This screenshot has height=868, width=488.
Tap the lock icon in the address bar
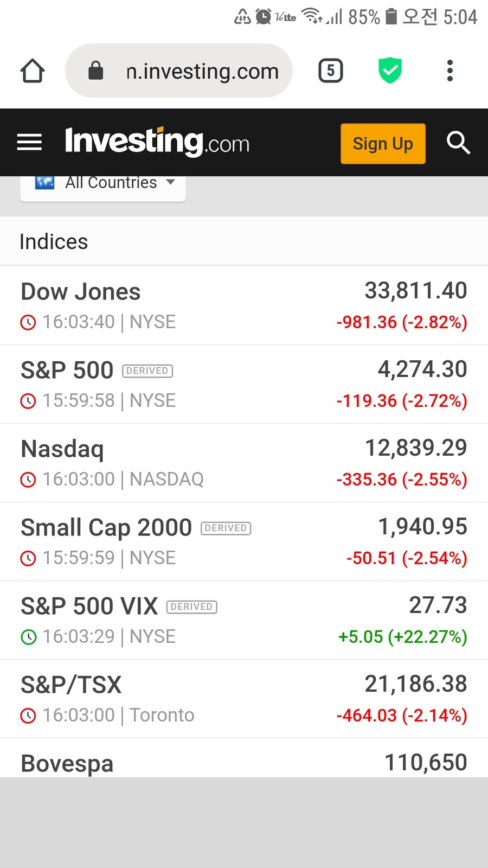(96, 71)
